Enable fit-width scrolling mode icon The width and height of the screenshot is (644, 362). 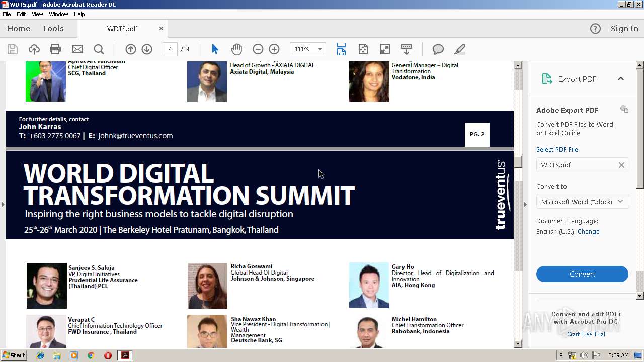[341, 49]
